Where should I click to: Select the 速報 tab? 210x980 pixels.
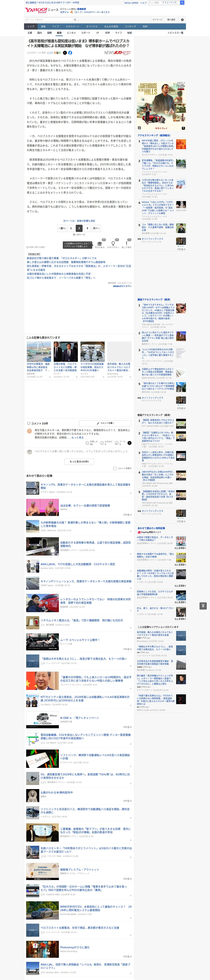tap(43, 27)
